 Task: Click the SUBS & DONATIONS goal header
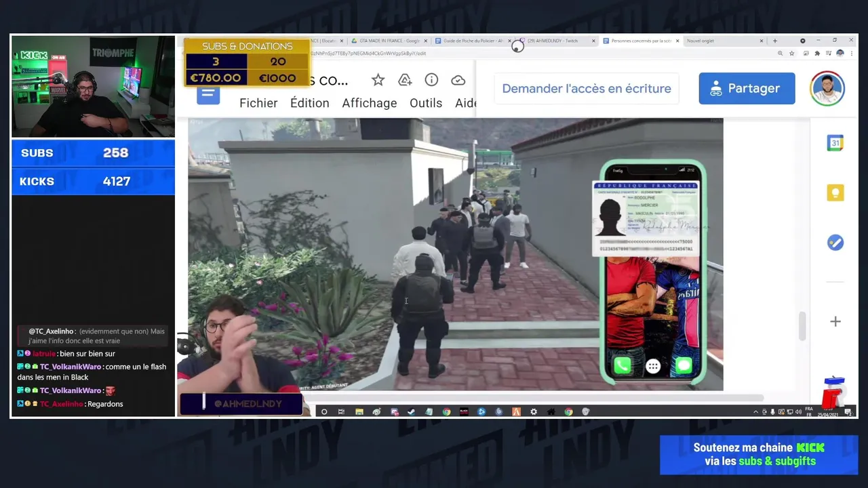click(247, 46)
